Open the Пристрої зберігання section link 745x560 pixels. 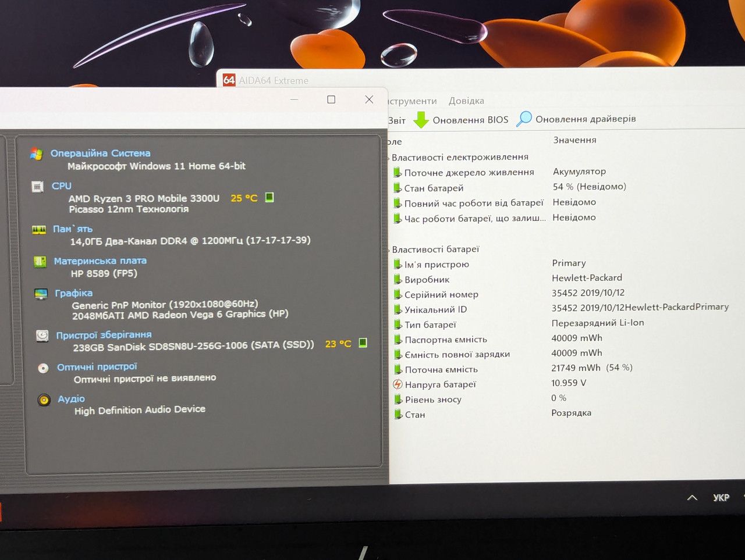[104, 335]
